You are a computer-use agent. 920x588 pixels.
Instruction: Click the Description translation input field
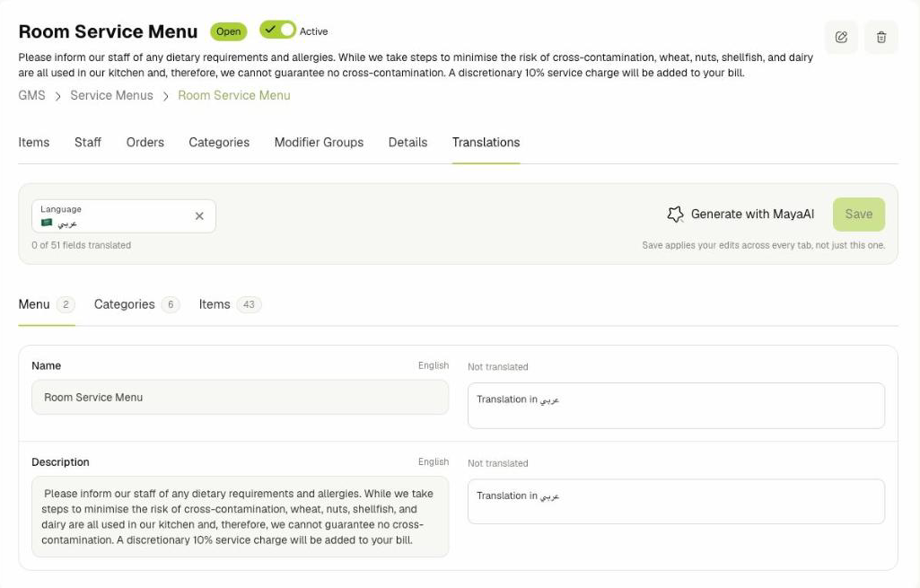pyautogui.click(x=676, y=501)
